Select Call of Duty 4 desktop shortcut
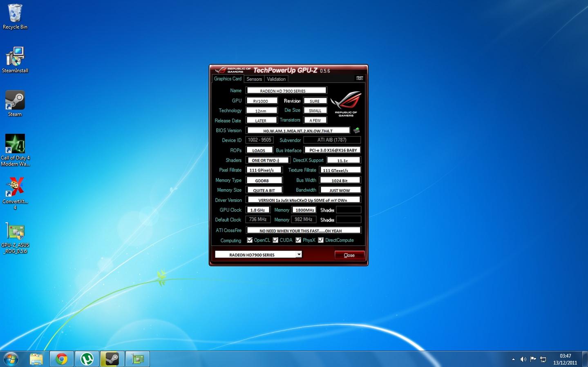Image resolution: width=588 pixels, height=367 pixels. [x=15, y=150]
